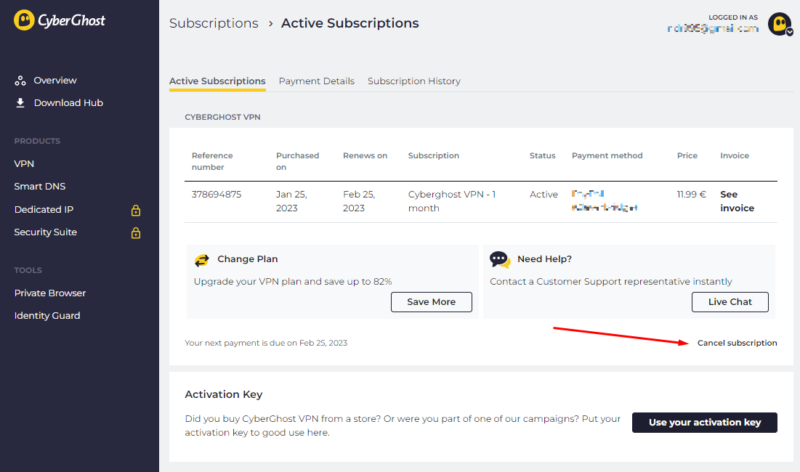Click the Renews on column header
800x472 pixels.
(365, 156)
